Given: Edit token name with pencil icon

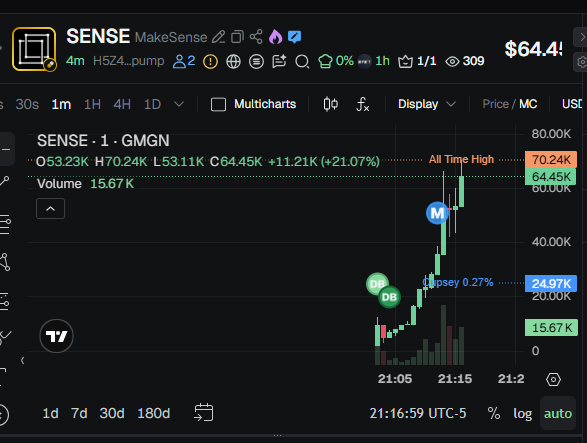Looking at the screenshot, I should (x=219, y=37).
